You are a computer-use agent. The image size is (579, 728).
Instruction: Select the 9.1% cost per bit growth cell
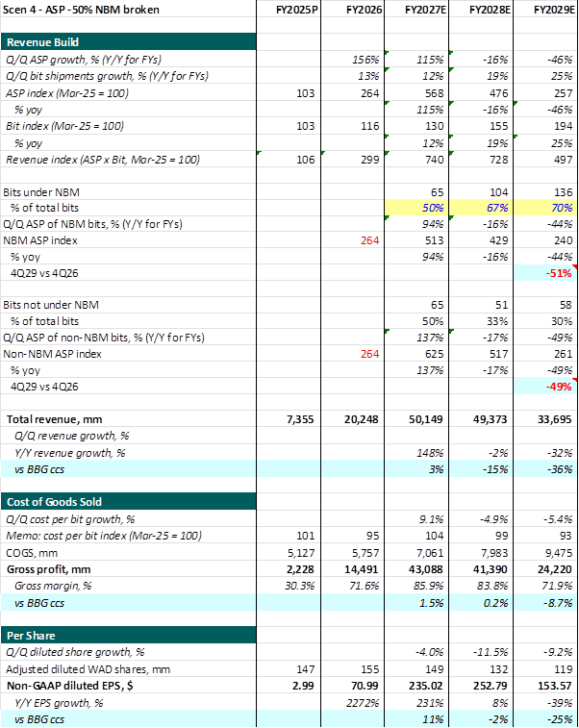[431, 519]
